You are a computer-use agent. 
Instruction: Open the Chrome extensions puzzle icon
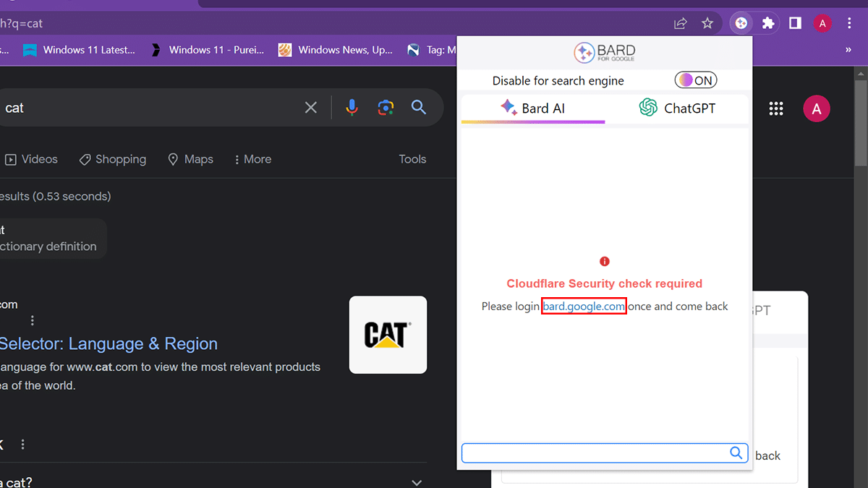coord(768,23)
